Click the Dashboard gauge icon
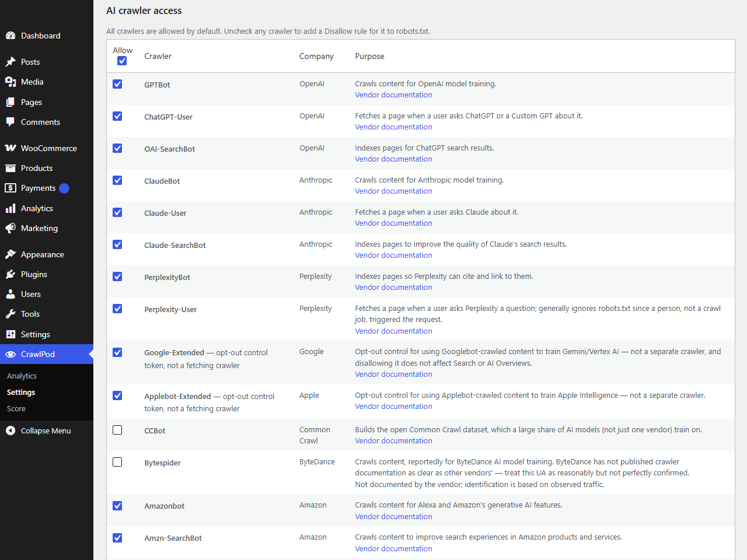Screen dimensions: 747x560 pos(11,36)
